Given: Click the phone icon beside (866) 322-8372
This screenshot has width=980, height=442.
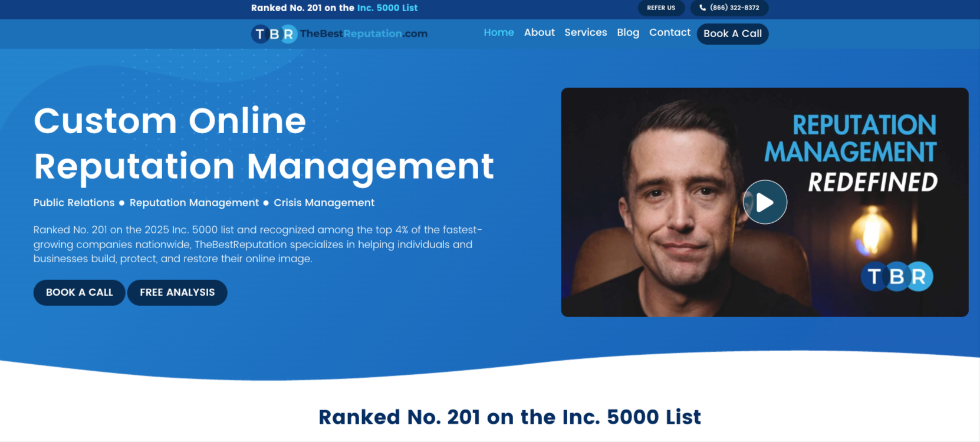Looking at the screenshot, I should [x=702, y=8].
